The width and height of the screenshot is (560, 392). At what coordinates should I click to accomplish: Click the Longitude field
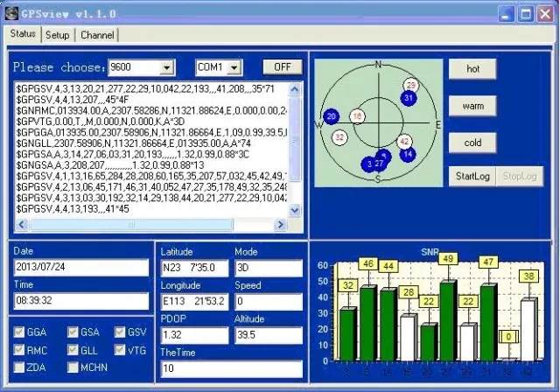(194, 302)
